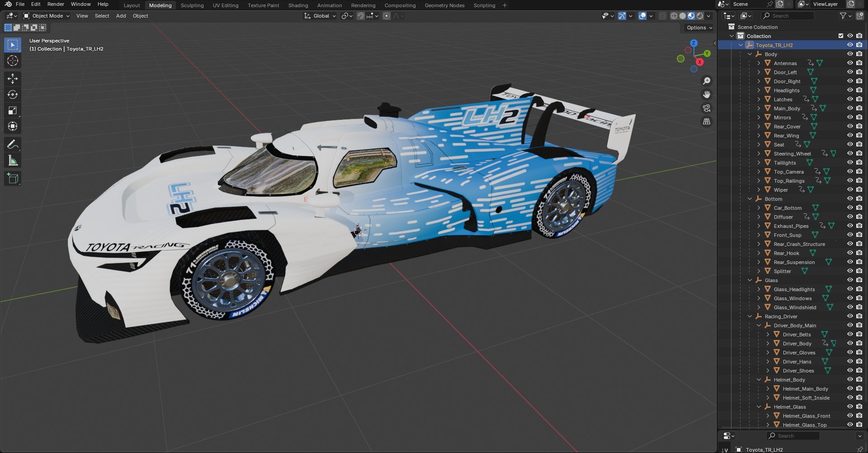This screenshot has height=453, width=868.
Task: Click the new collection icon in outliner
Action: pos(859,16)
